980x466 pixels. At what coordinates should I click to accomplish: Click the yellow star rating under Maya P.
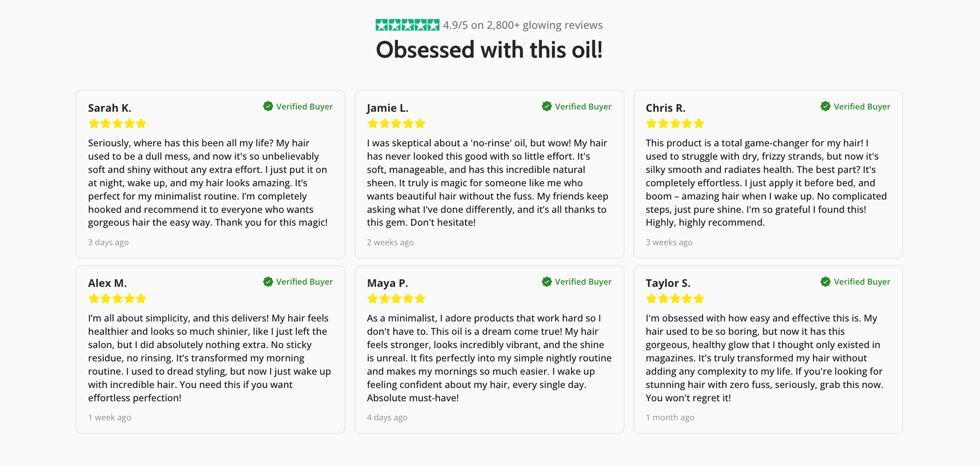(x=396, y=299)
